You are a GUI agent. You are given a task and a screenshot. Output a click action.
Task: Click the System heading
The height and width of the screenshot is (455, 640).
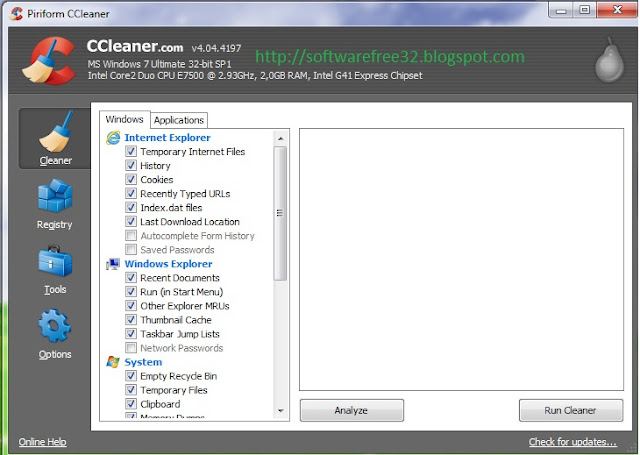(143, 362)
